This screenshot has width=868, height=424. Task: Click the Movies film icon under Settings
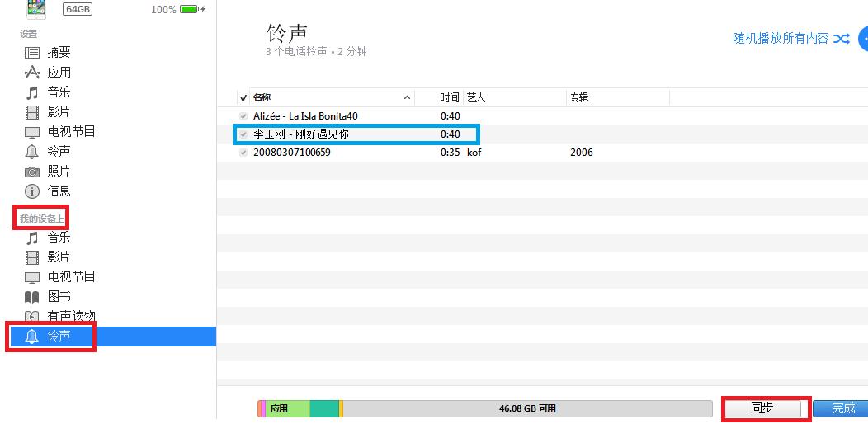32,112
